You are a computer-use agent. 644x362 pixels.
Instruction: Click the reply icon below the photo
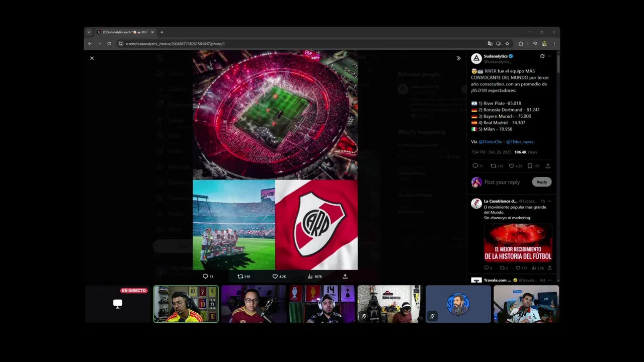(205, 277)
